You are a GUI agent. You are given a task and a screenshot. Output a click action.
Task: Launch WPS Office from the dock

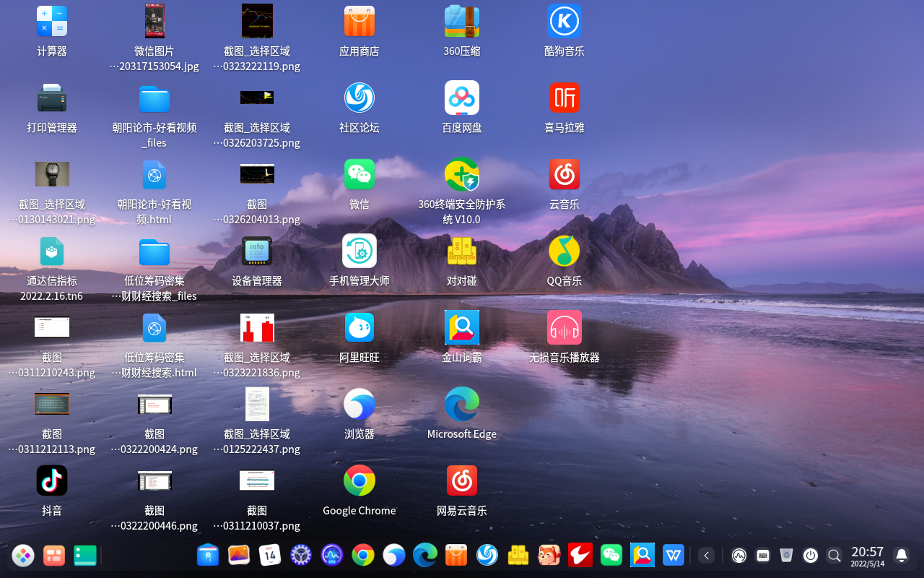[674, 555]
